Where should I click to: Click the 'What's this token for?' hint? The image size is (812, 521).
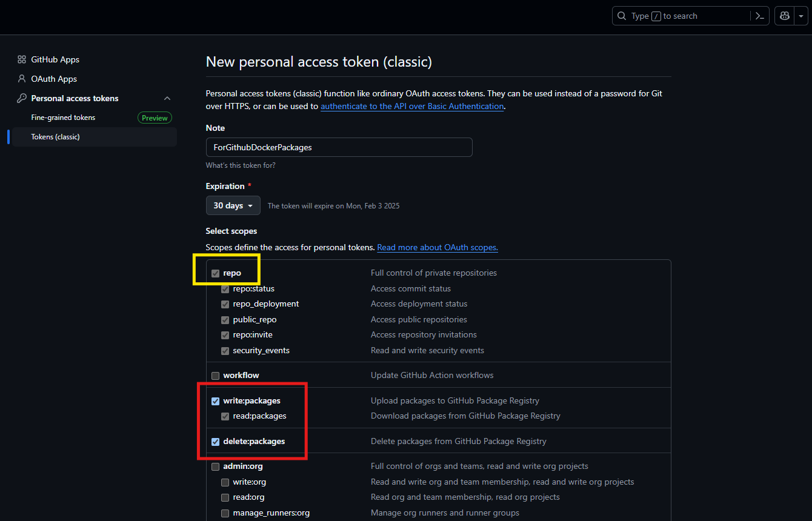241,165
